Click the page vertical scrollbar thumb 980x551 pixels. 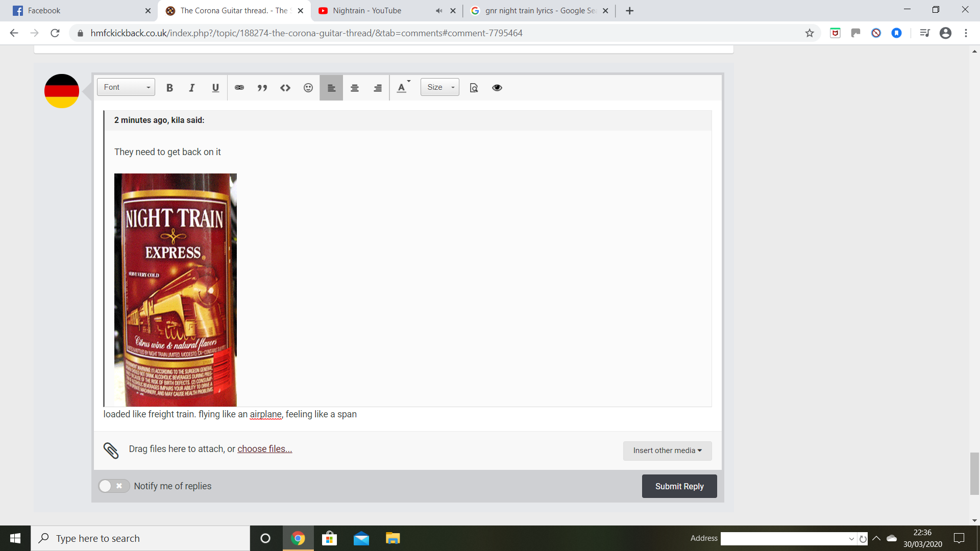click(x=974, y=473)
